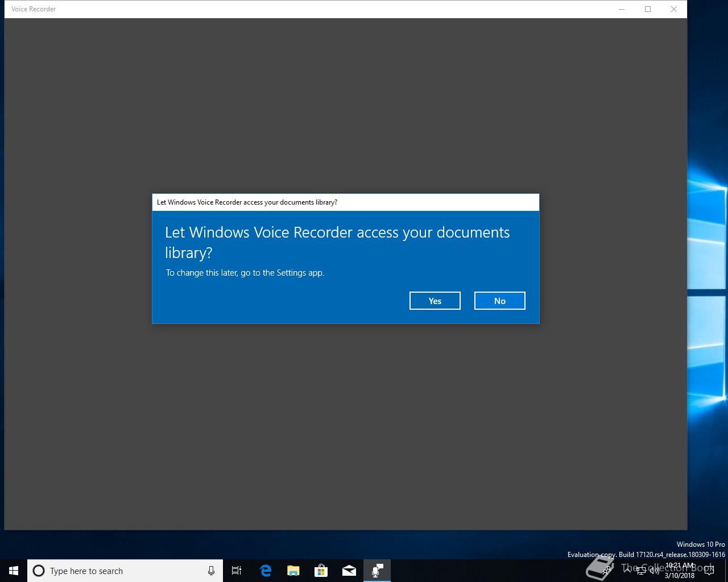The image size is (728, 582).
Task: Open the taskbar clock showing 3/10/2018
Action: point(680,571)
